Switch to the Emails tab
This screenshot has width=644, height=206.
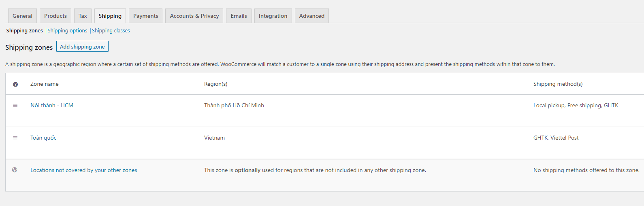coord(239,16)
